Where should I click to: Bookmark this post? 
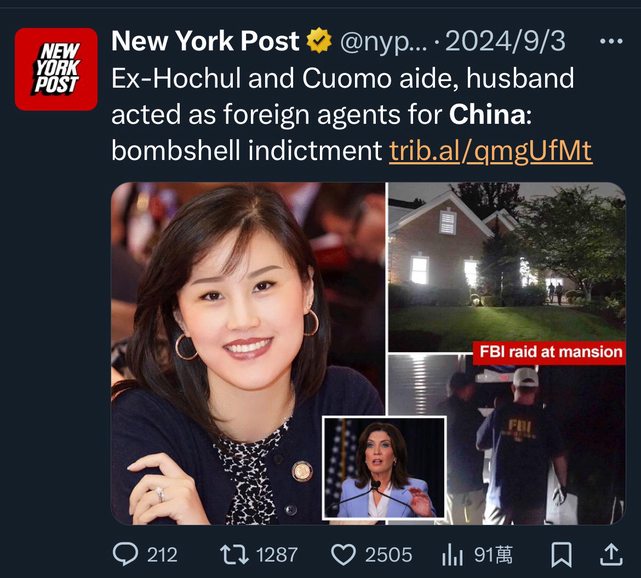tap(562, 555)
